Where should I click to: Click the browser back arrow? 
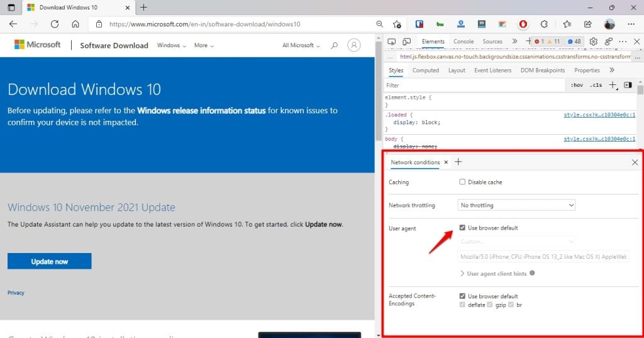13,25
